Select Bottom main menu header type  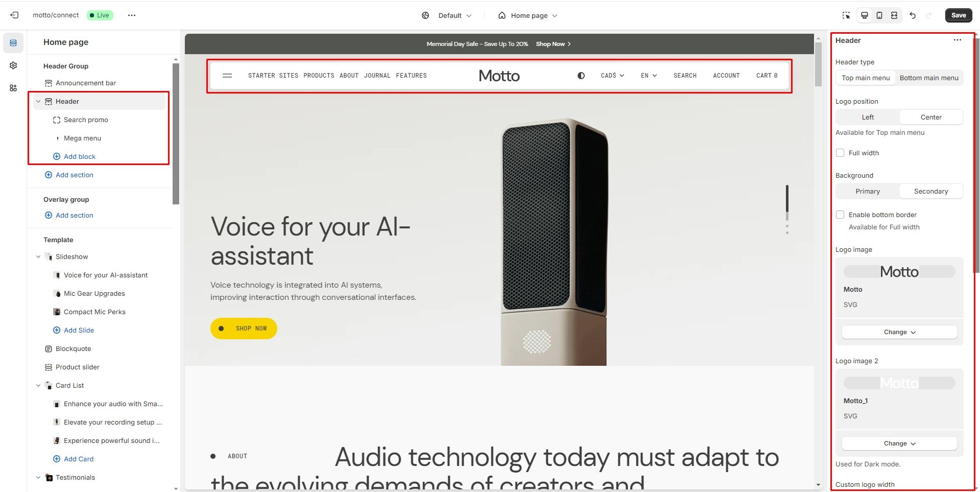(929, 78)
